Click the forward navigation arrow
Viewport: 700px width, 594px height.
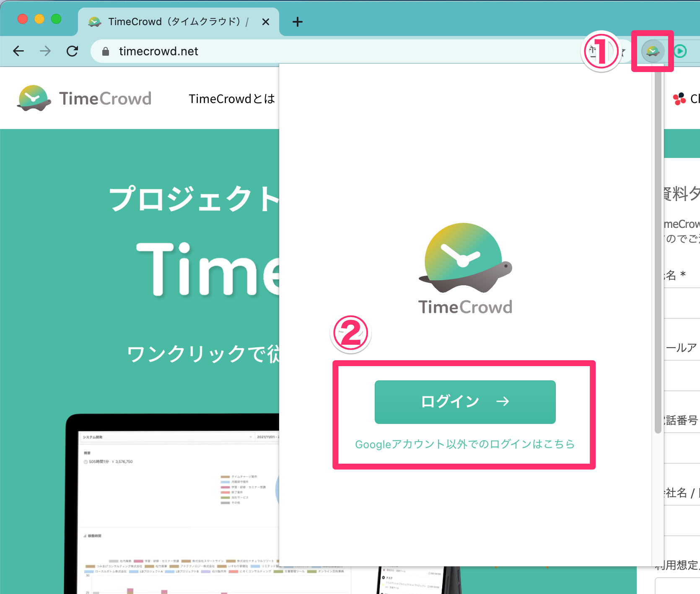(x=44, y=51)
